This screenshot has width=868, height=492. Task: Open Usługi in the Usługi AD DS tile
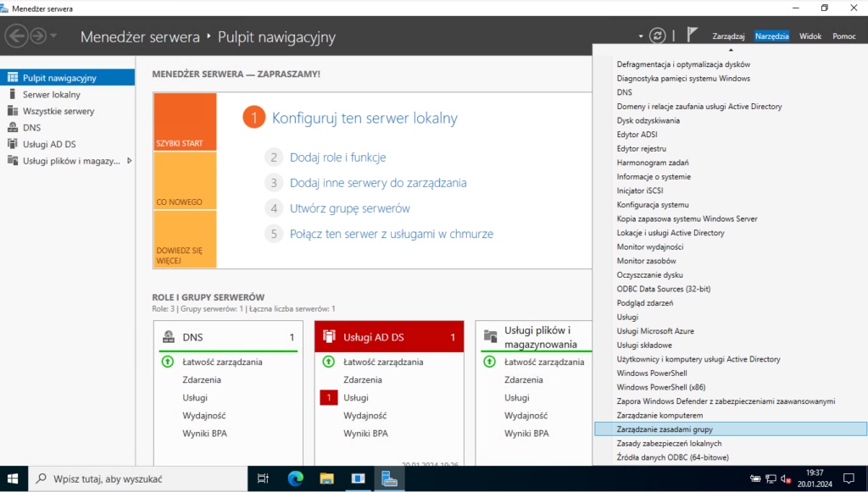click(x=355, y=397)
